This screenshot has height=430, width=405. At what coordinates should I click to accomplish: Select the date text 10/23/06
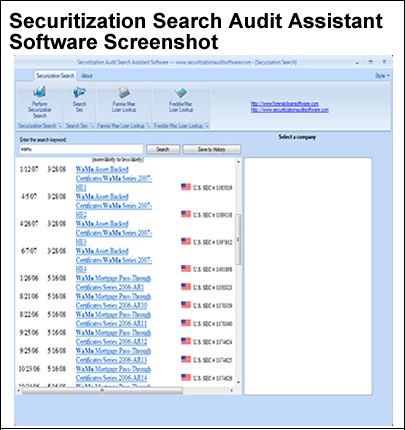pos(29,369)
